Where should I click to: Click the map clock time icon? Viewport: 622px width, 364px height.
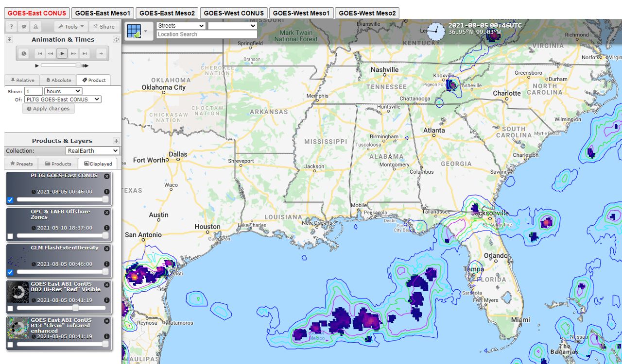(435, 32)
